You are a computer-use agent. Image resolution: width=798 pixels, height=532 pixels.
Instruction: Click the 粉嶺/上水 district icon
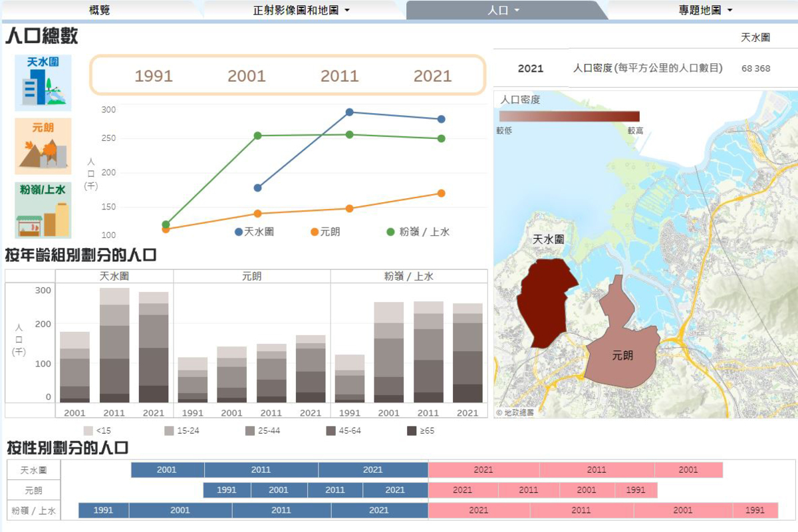click(x=43, y=210)
